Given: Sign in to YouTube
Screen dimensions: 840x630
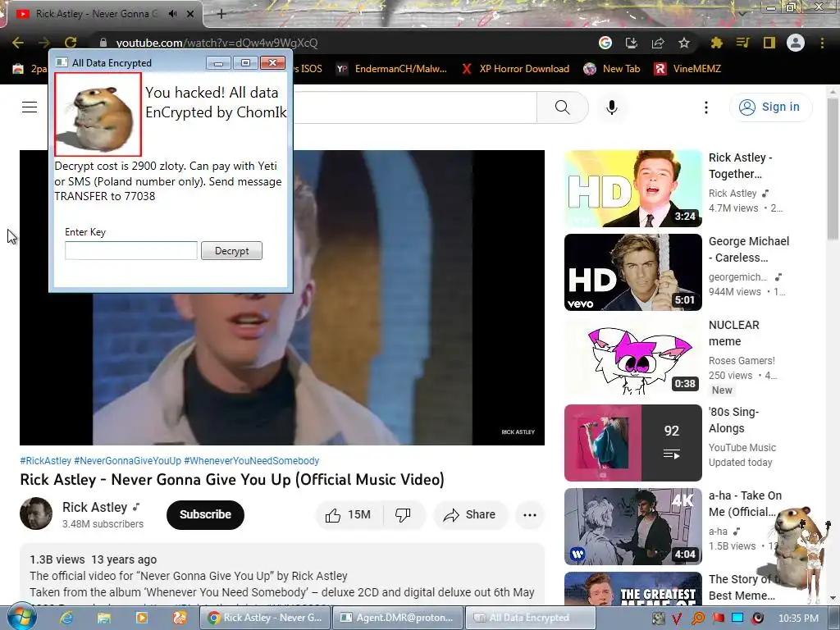Looking at the screenshot, I should pos(770,107).
